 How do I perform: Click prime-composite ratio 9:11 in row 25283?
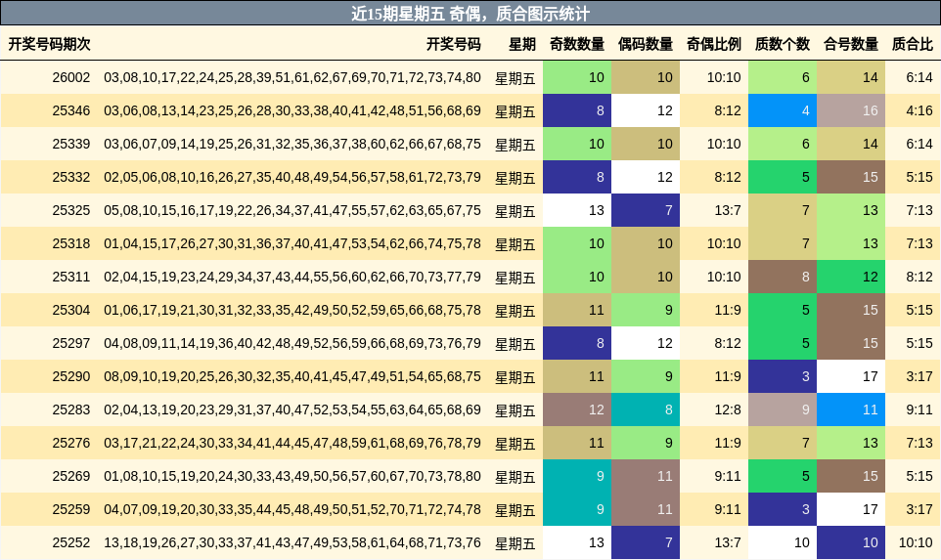click(919, 409)
